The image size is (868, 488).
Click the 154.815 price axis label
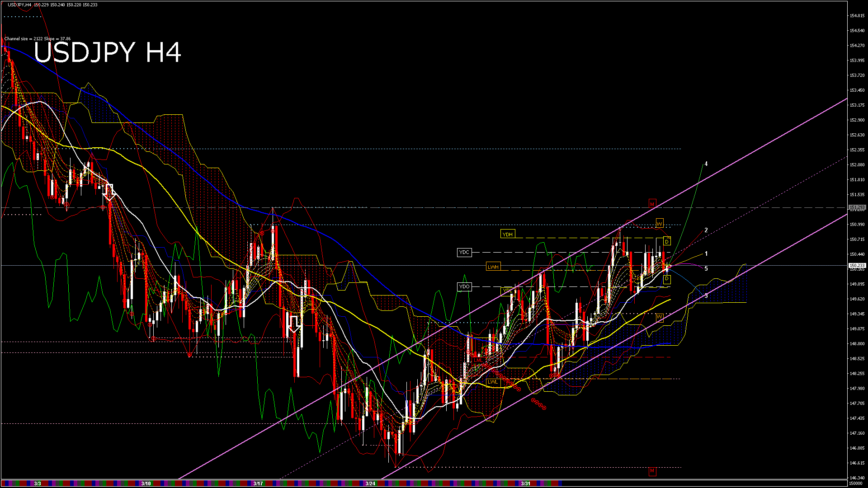tap(857, 16)
